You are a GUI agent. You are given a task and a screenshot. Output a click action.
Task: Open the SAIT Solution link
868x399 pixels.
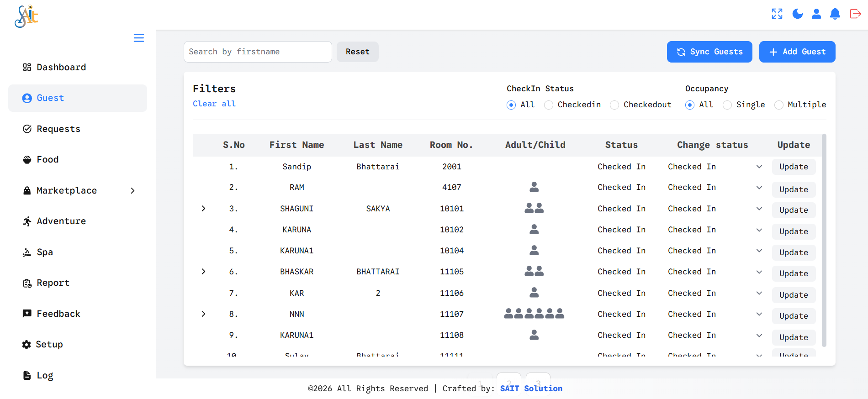pos(531,388)
